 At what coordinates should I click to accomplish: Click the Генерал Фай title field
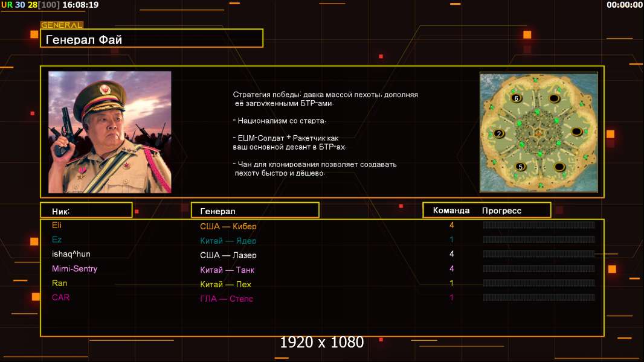tap(152, 38)
